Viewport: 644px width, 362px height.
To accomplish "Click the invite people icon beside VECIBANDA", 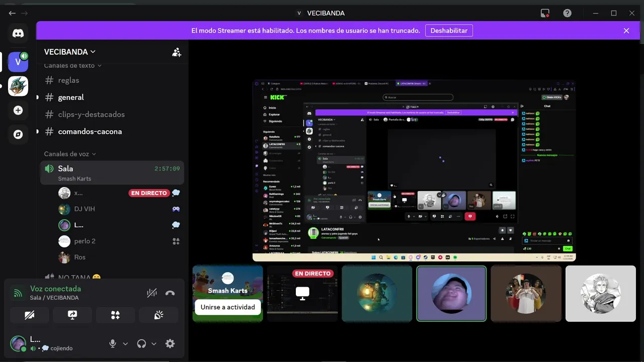I will (177, 52).
